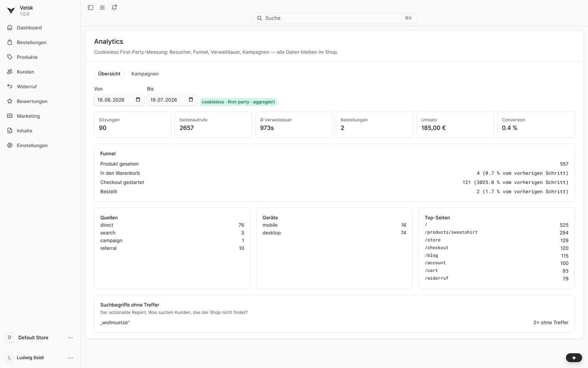Open calendar picker for Von date

138,100
